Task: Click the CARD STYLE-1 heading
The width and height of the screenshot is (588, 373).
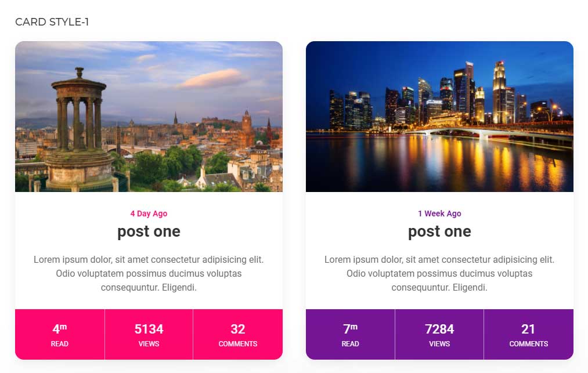Action: coord(52,22)
